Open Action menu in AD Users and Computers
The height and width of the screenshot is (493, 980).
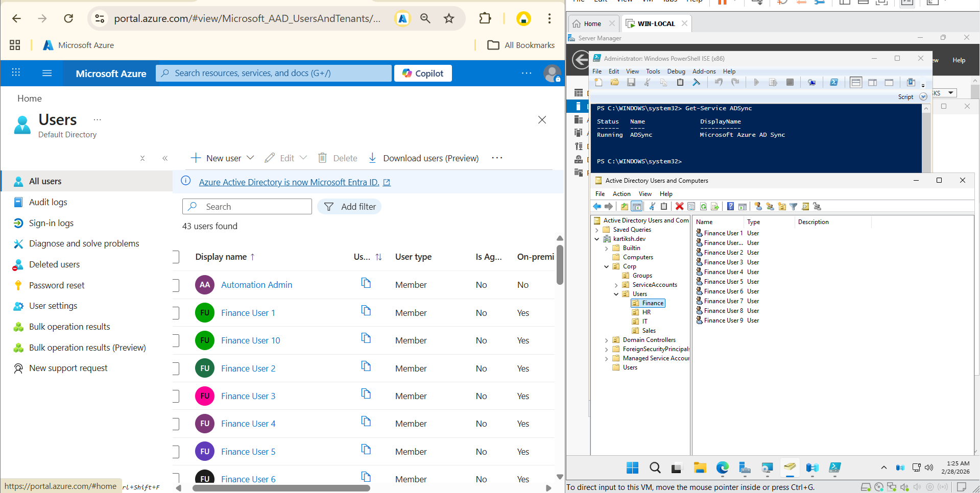622,194
